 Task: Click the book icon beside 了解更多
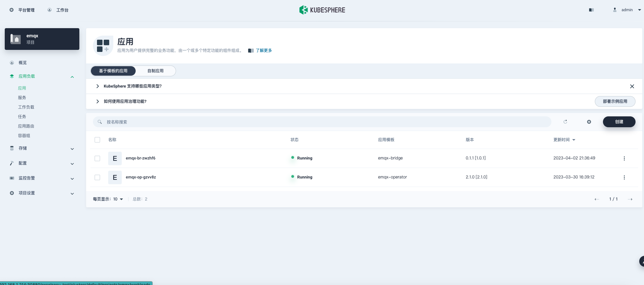point(251,51)
